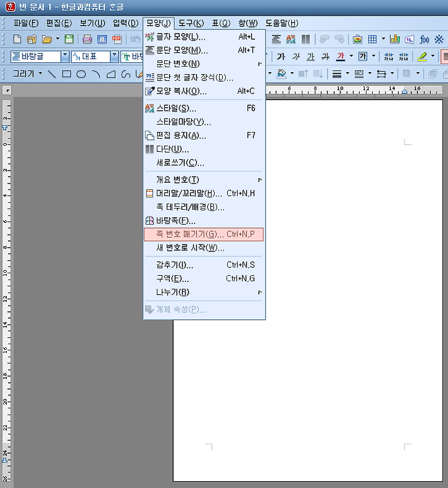Select the Ellipse drawing tool

pyautogui.click(x=81, y=74)
